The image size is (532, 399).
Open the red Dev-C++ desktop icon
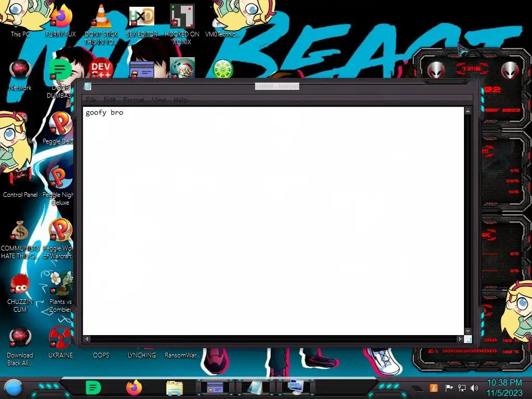101,69
